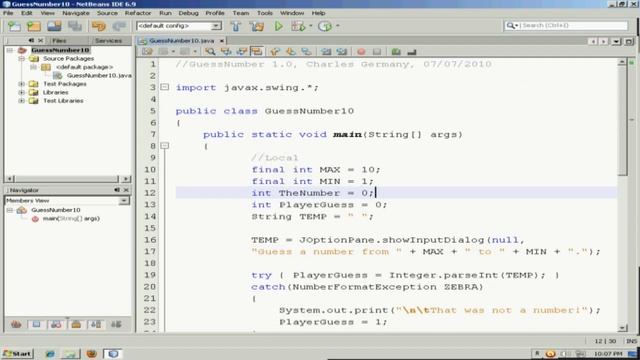This screenshot has height=360, width=640.
Task: Click the Save All toolbar icon
Action: tap(75, 27)
